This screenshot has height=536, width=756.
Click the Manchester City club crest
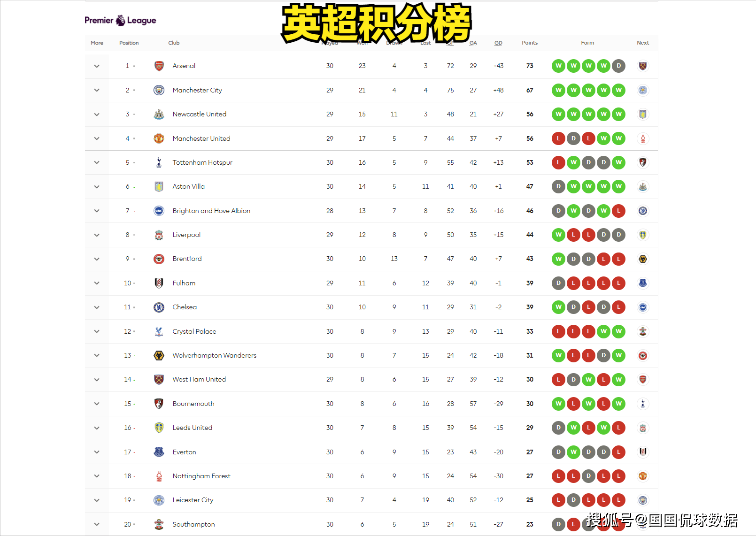[159, 90]
